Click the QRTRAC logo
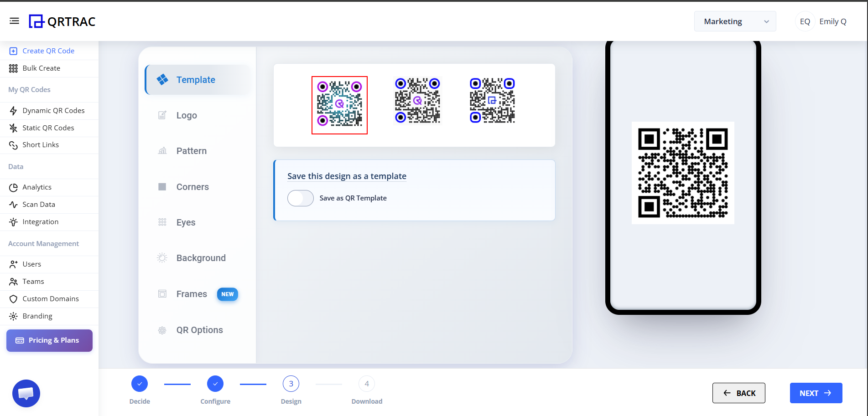 click(x=62, y=21)
